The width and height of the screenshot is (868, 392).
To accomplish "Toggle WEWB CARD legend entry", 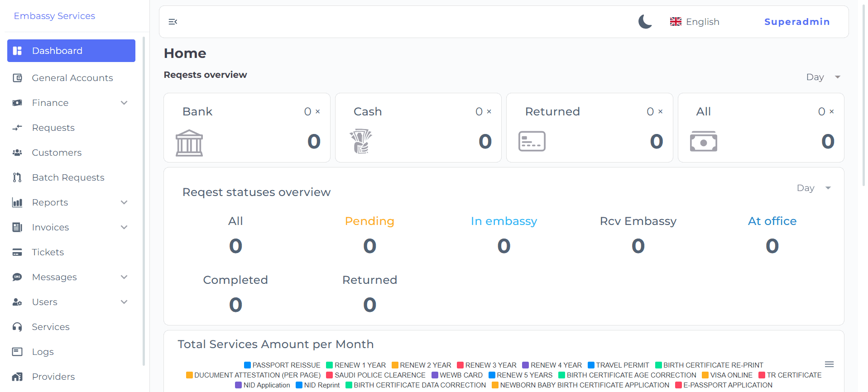I will (x=457, y=375).
